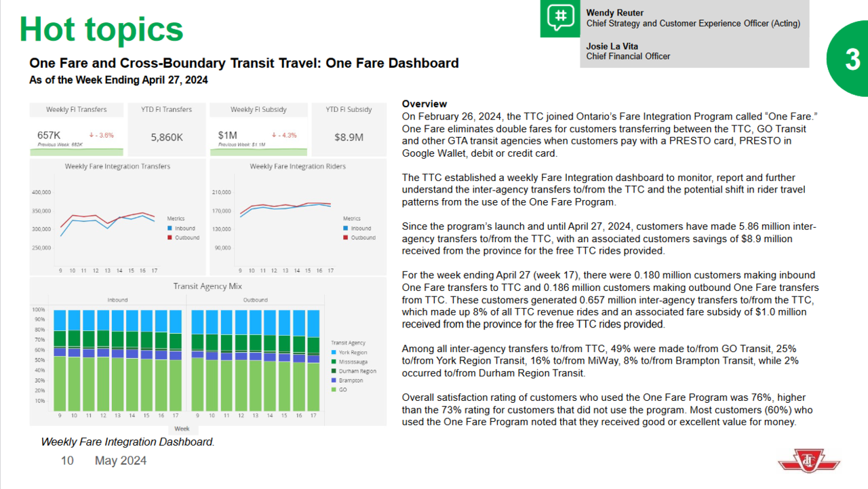Click the "Transit Agency" legend title

(x=349, y=343)
